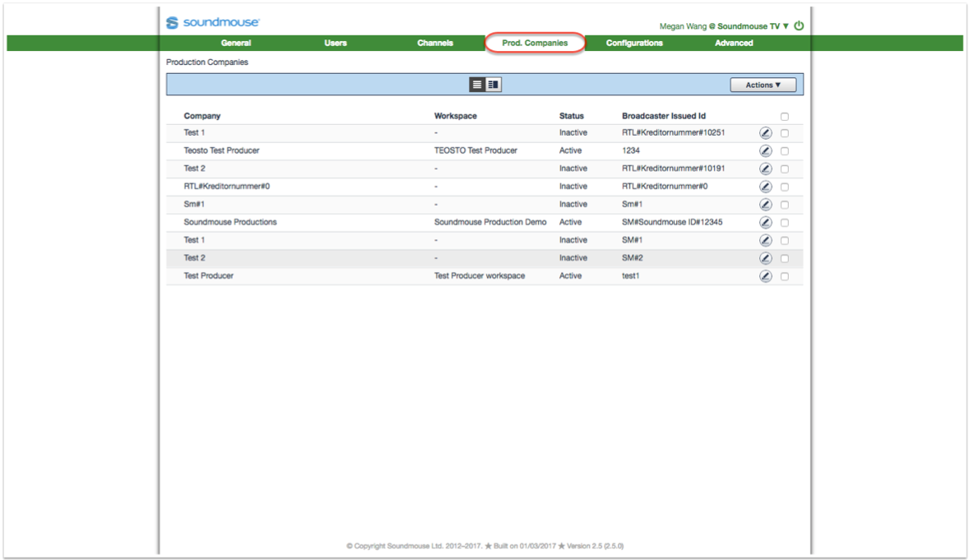Switch to the list view icon
Viewport: 969px width, 560px height.
click(477, 85)
